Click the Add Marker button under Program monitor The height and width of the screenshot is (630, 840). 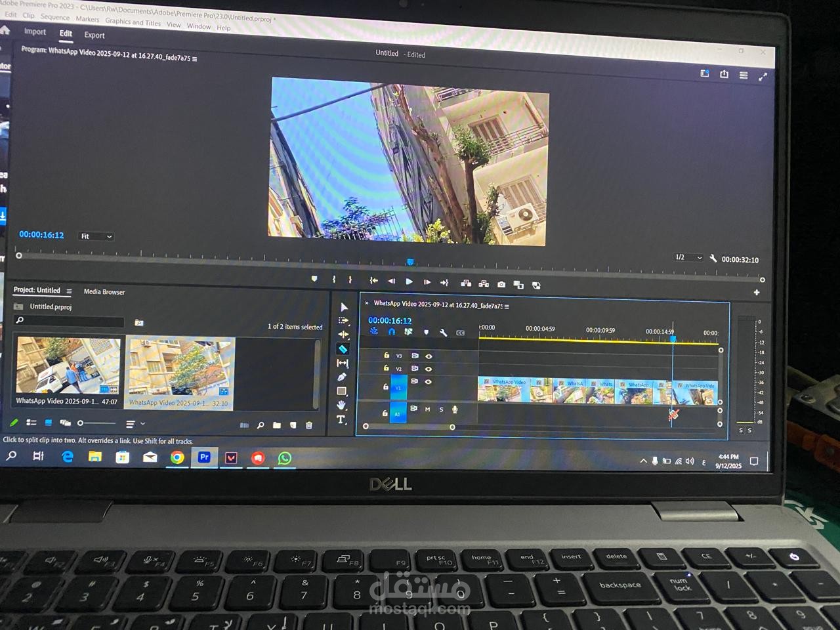314,279
